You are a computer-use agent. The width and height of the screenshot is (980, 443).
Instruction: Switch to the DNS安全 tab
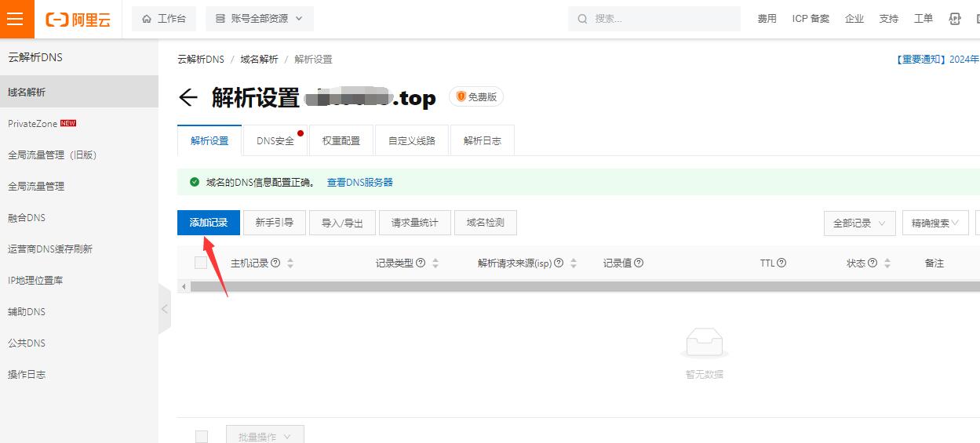tap(275, 140)
